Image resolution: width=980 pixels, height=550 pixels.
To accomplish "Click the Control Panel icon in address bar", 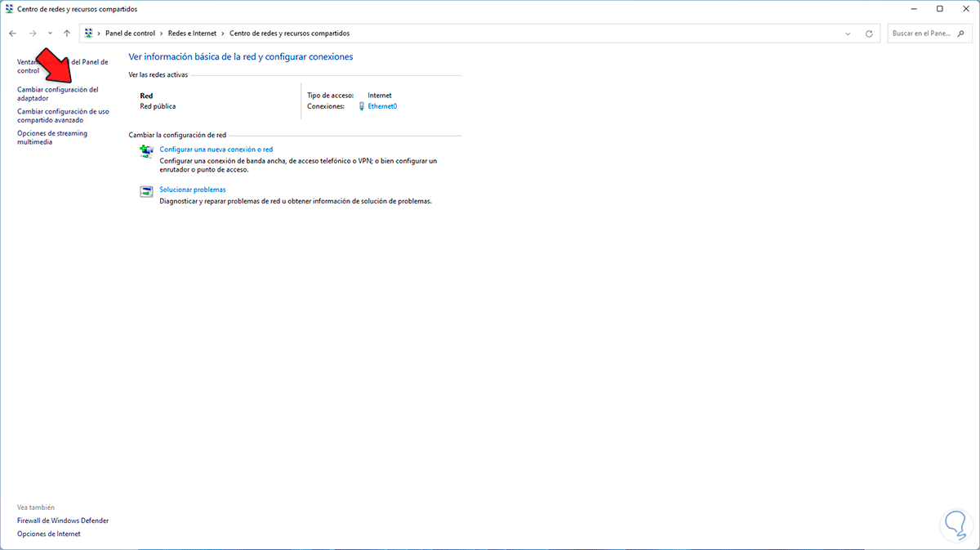I will (88, 34).
